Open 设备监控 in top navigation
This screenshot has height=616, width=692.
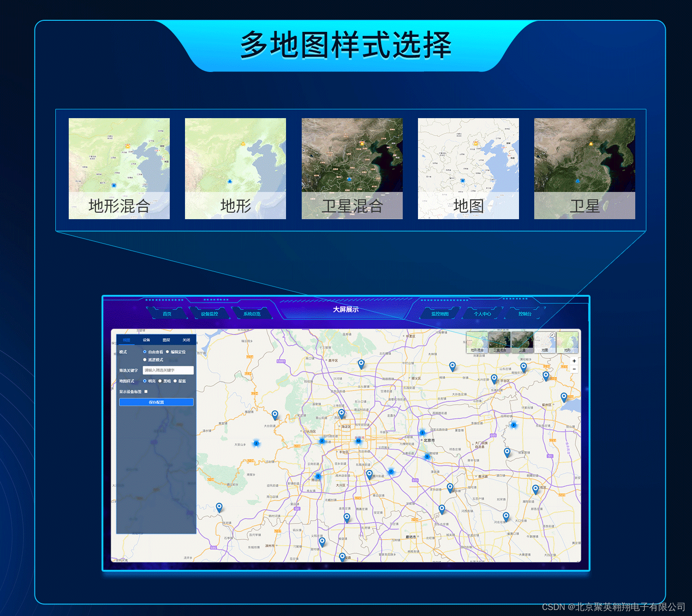(209, 314)
